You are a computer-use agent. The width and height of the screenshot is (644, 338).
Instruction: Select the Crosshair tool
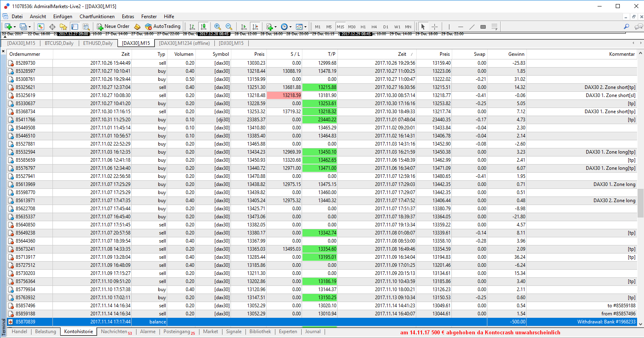434,27
